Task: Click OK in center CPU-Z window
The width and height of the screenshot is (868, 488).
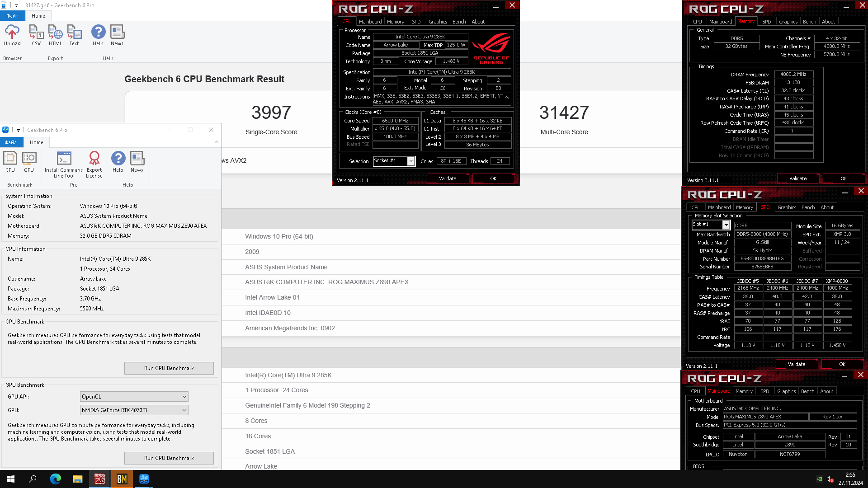Action: point(493,178)
